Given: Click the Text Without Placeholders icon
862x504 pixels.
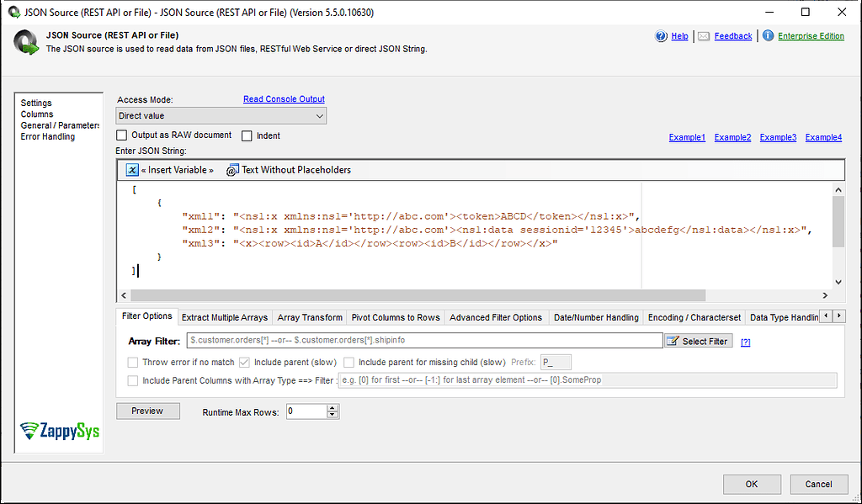Looking at the screenshot, I should coord(231,169).
